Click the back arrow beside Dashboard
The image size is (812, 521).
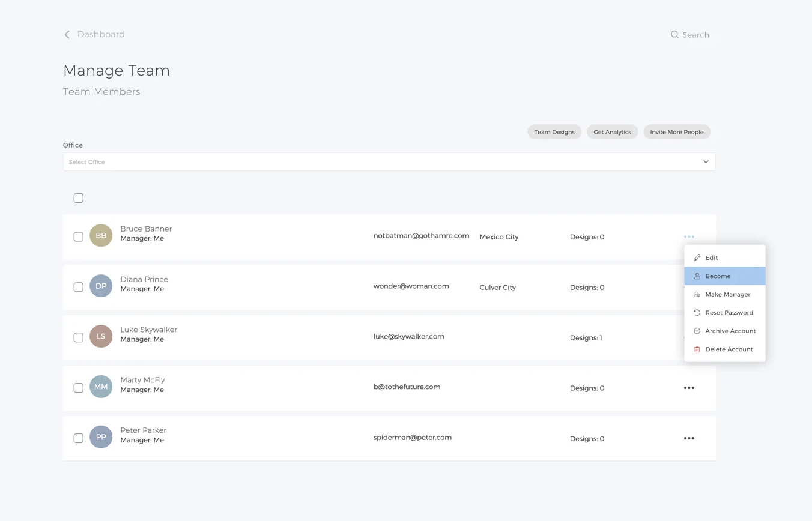[67, 35]
